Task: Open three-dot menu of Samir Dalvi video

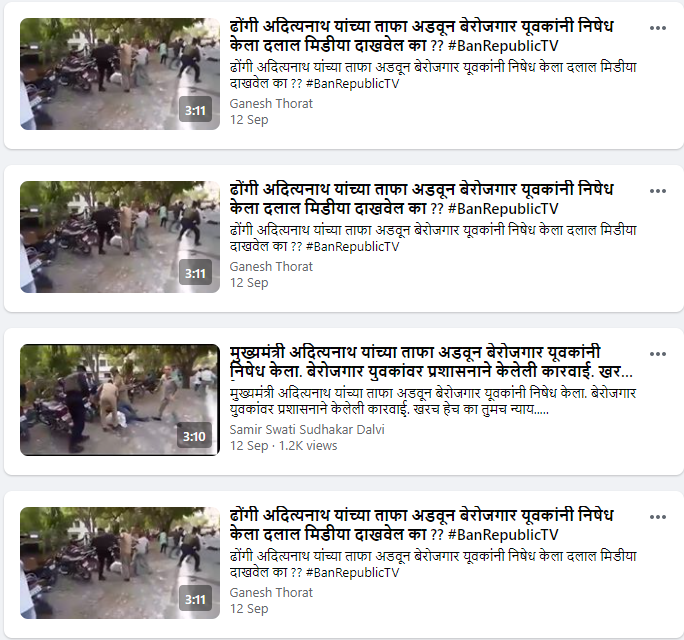Action: 657,354
